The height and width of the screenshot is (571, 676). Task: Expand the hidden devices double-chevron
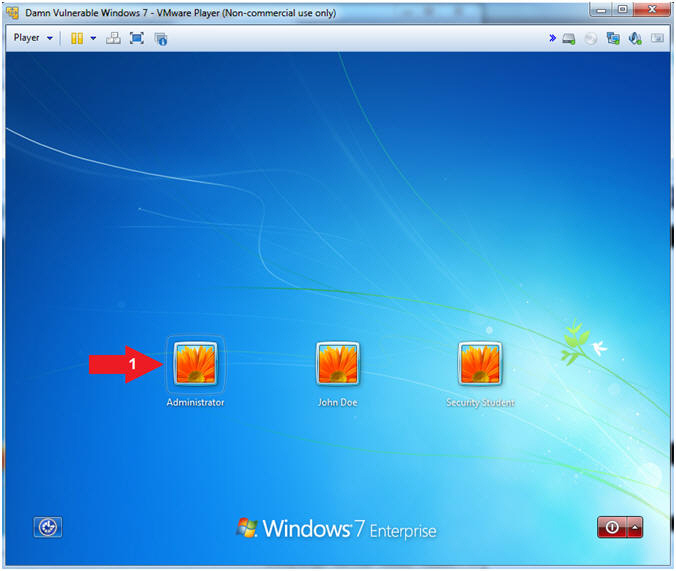click(552, 38)
